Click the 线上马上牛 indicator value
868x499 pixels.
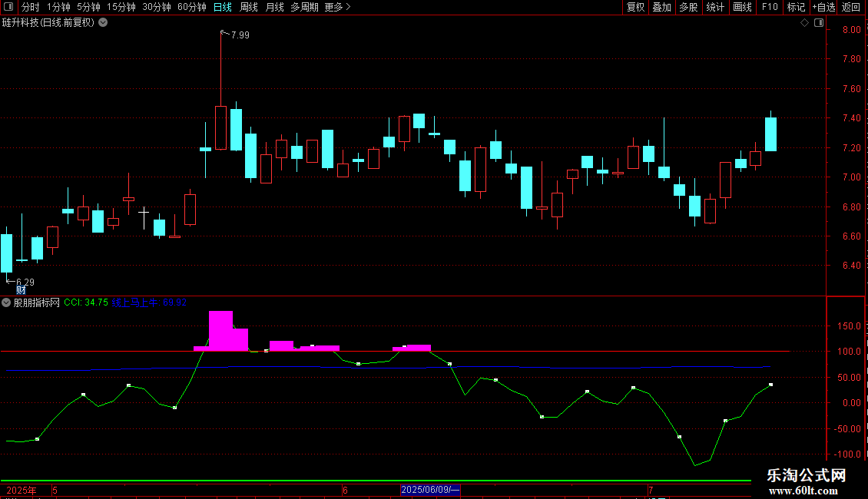pyautogui.click(x=149, y=302)
